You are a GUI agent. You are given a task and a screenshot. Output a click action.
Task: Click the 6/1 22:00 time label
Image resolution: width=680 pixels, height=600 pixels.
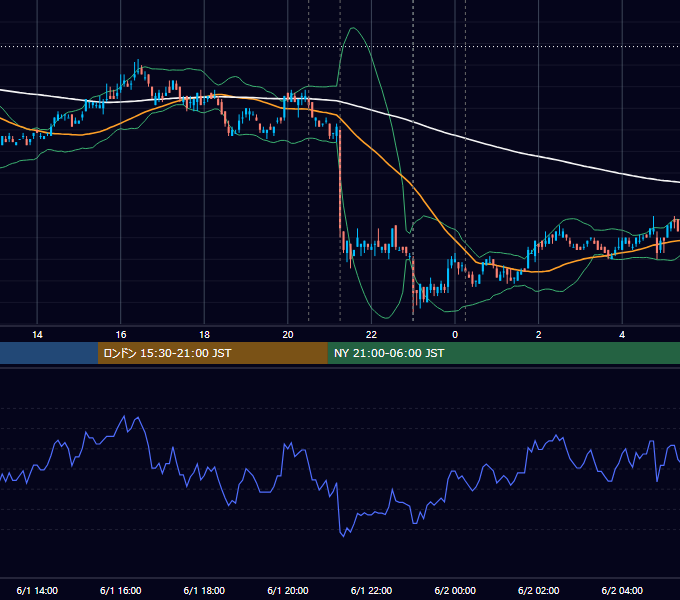click(371, 590)
